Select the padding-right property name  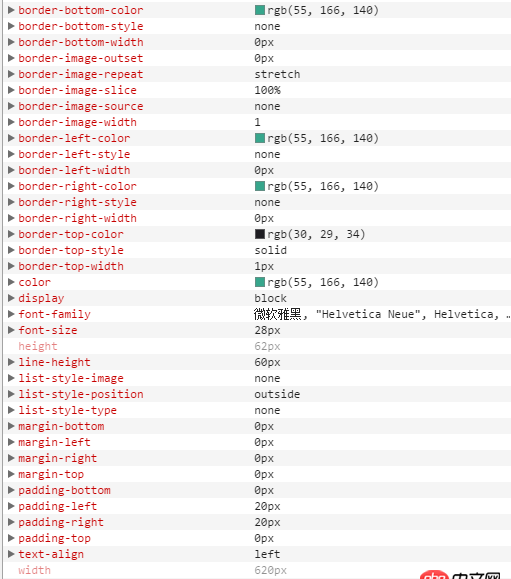[61, 522]
